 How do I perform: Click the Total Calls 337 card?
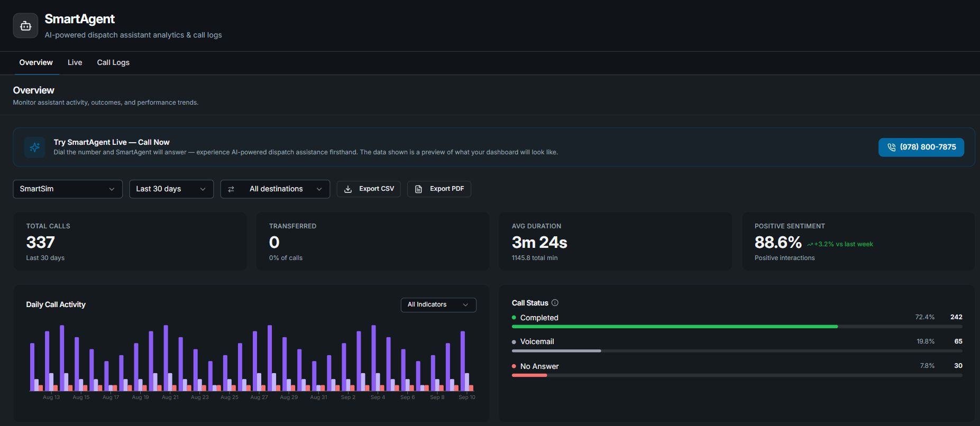(x=130, y=242)
